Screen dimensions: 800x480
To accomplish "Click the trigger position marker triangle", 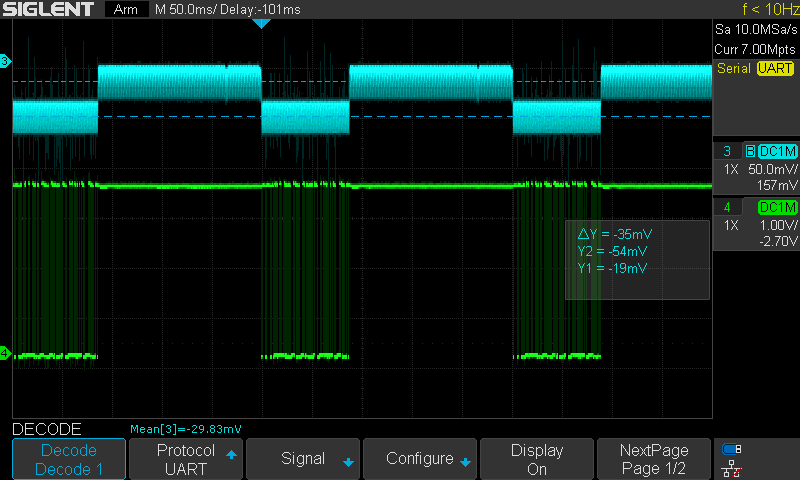I will tap(261, 23).
